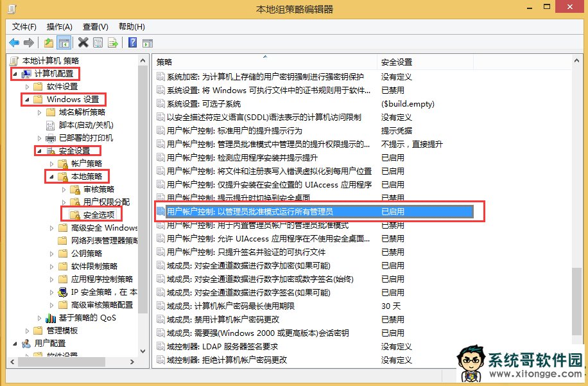588x386 pixels.
Task: Expand the 管理模板 tree node
Action: click(x=27, y=331)
